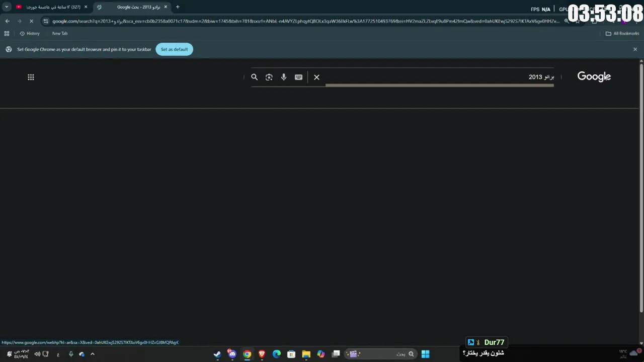This screenshot has height=362, width=644.
Task: Click the microphone icon in system tray
Action: click(x=70, y=354)
